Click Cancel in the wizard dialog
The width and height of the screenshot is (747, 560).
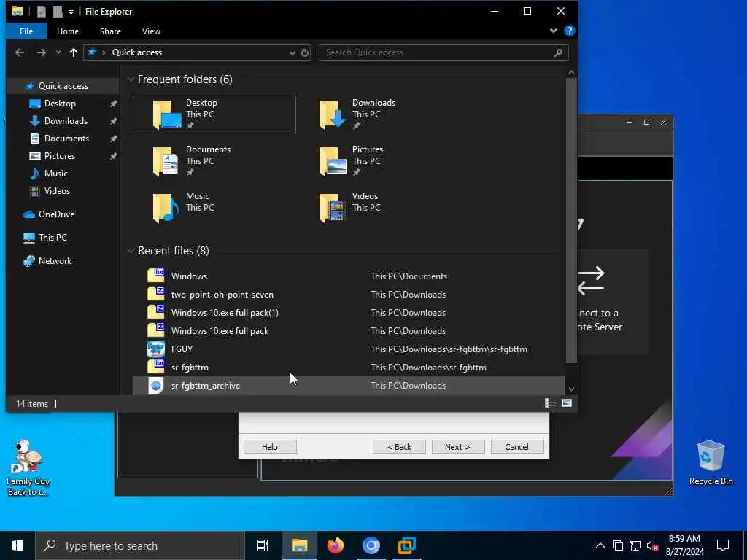pos(517,447)
